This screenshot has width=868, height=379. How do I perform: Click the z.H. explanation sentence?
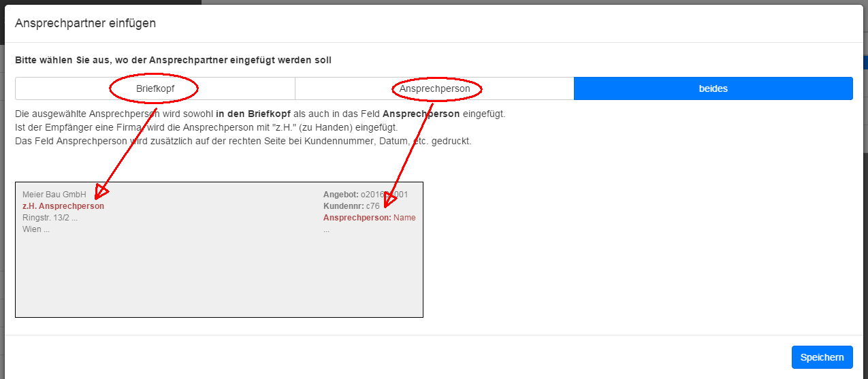click(x=206, y=127)
